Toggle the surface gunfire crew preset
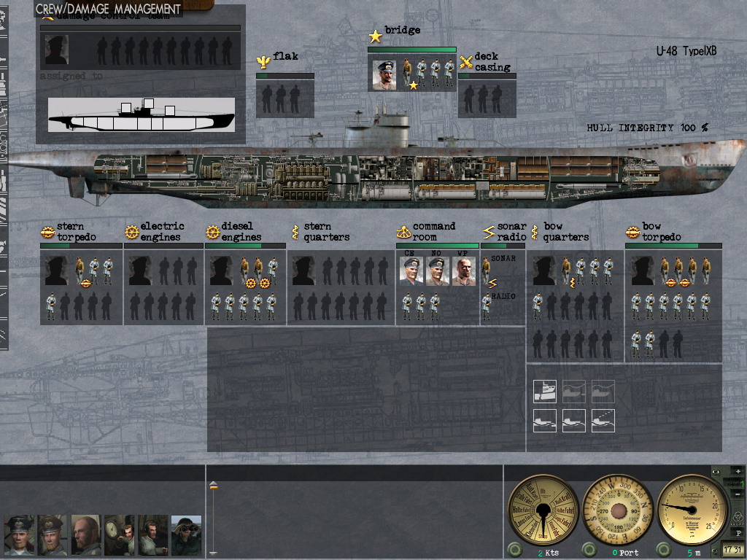Screen dimensions: 747x560 [603, 421]
